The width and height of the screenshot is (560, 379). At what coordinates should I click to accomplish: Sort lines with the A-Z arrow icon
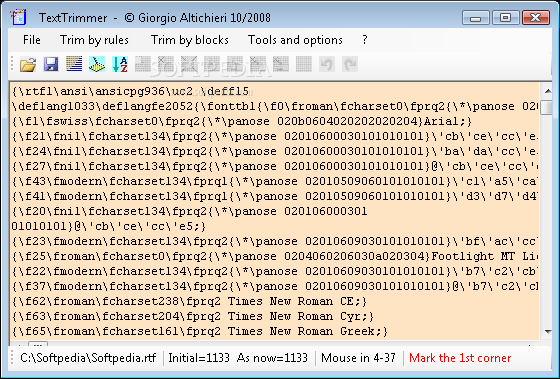point(120,64)
